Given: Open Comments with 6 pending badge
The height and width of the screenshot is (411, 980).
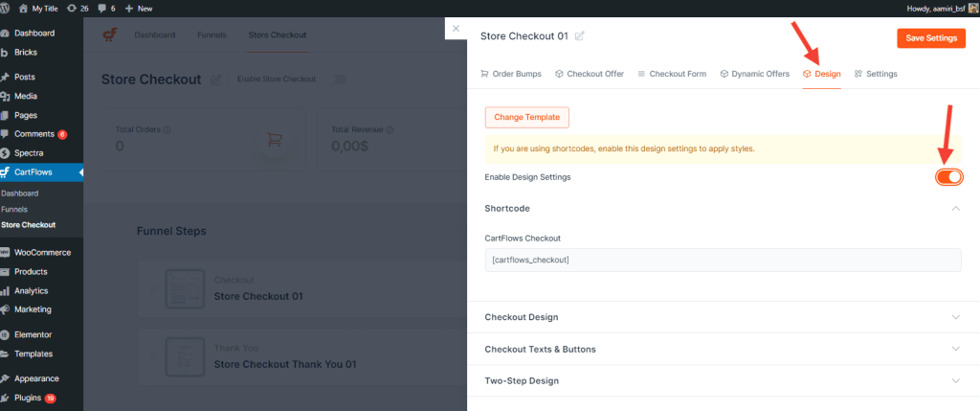Looking at the screenshot, I should (x=40, y=134).
